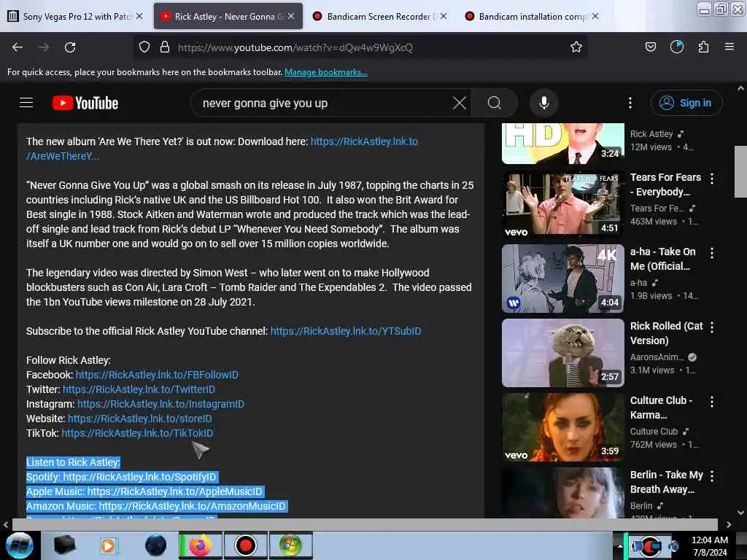Open the Extensions puzzle icon
The width and height of the screenshot is (747, 560).
[x=703, y=47]
